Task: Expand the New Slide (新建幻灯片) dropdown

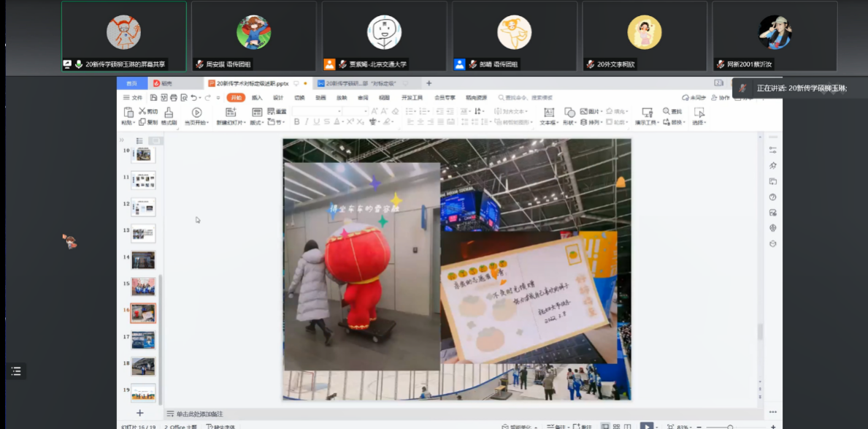Action: click(231, 123)
